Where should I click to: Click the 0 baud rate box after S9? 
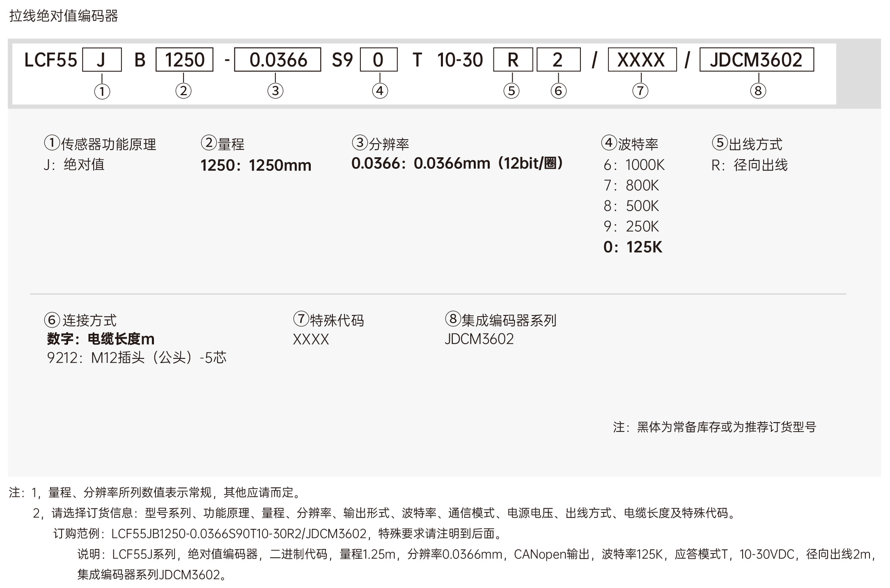point(378,60)
